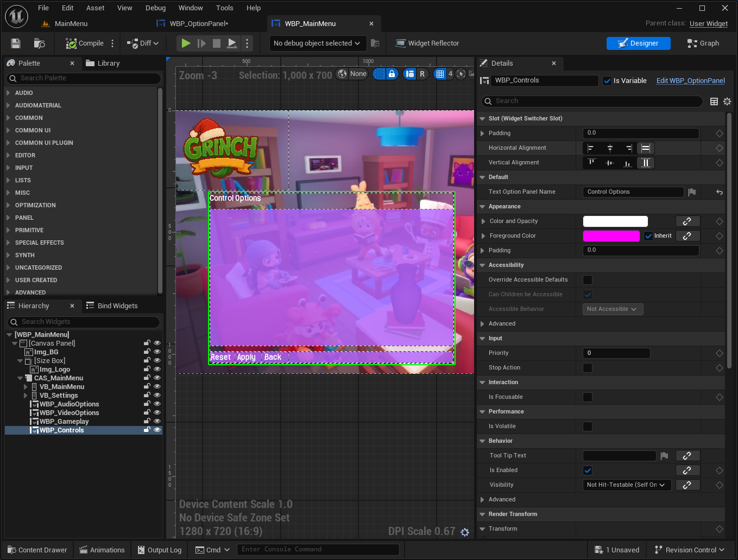
Task: Set horizontal alignment to left
Action: pos(591,148)
